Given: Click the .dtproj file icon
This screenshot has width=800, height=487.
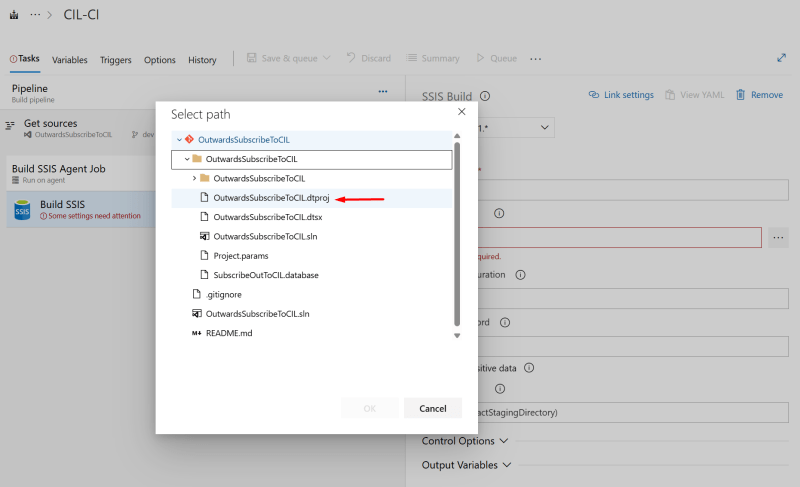Looking at the screenshot, I should [204, 197].
